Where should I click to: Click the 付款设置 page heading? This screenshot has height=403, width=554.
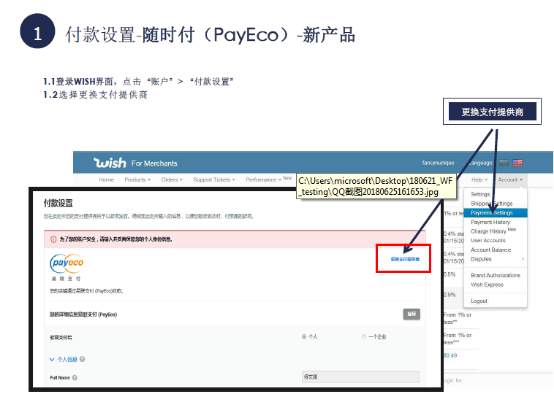(58, 203)
